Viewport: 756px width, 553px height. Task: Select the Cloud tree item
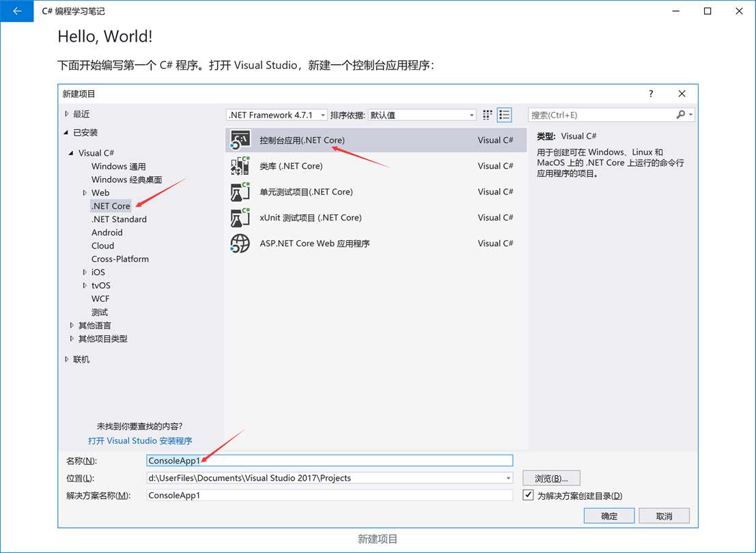tap(102, 245)
